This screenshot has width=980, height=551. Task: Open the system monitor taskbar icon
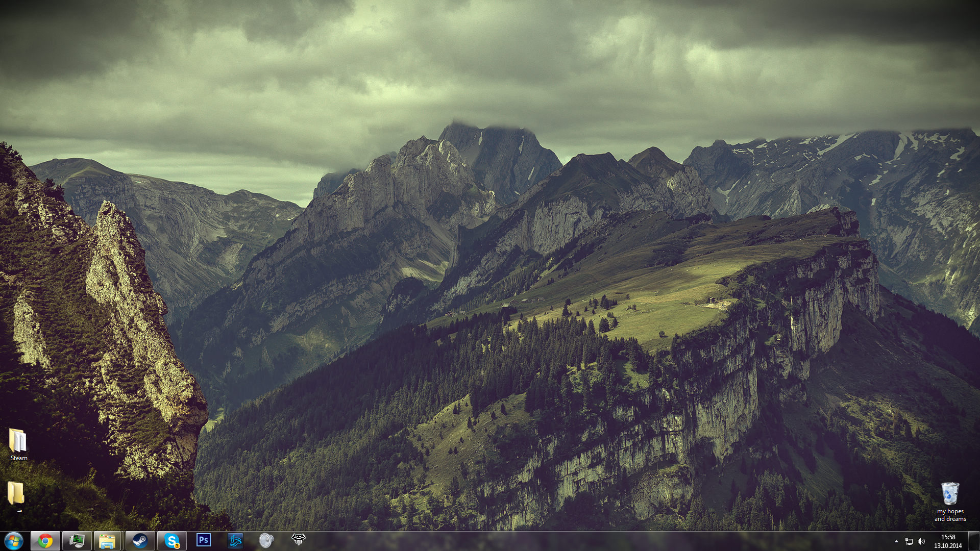coord(77,541)
